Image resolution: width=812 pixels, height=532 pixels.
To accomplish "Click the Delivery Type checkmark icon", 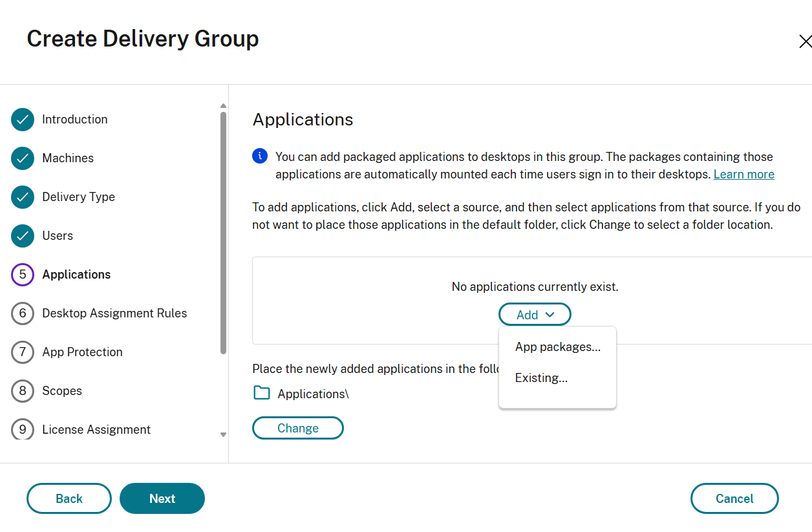I will [x=23, y=197].
